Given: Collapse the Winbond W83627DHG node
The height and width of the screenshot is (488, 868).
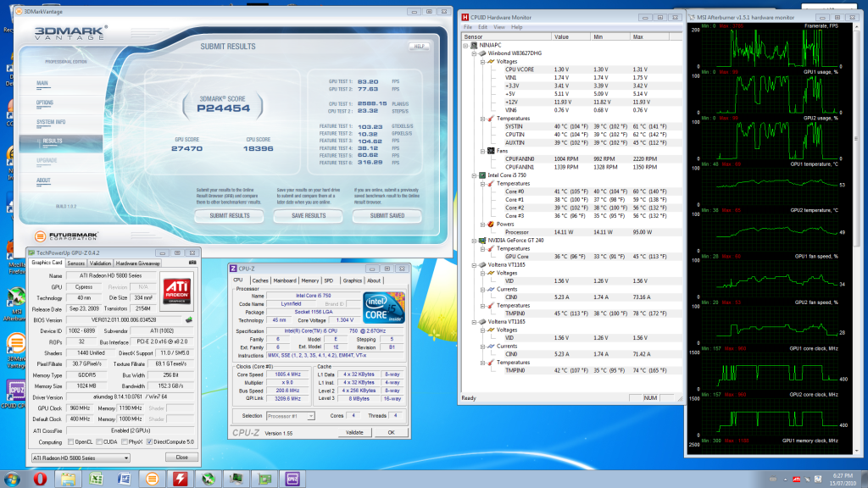Looking at the screenshot, I should pos(474,53).
